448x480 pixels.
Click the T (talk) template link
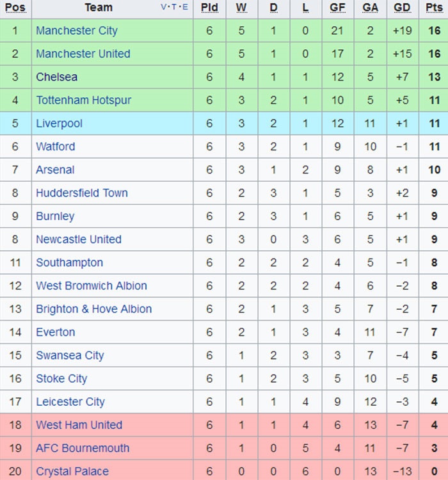174,8
